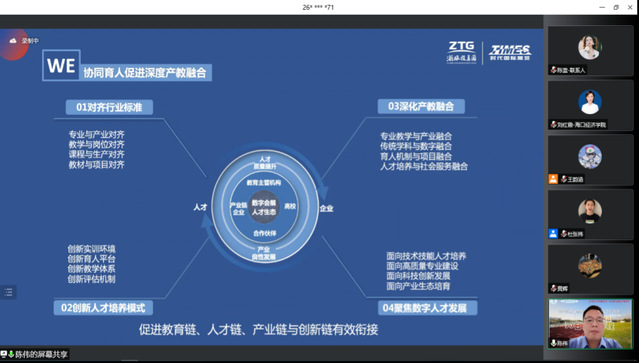Click the 03深化产教融合 slide label

(x=421, y=106)
